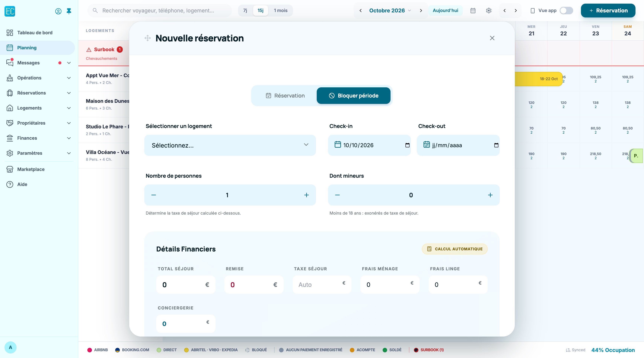Decrease Dont mineurs with minus
The image size is (644, 358).
point(337,195)
